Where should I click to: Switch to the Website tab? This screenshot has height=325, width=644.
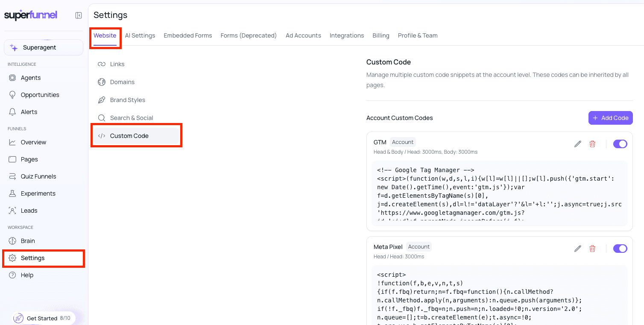(x=105, y=35)
